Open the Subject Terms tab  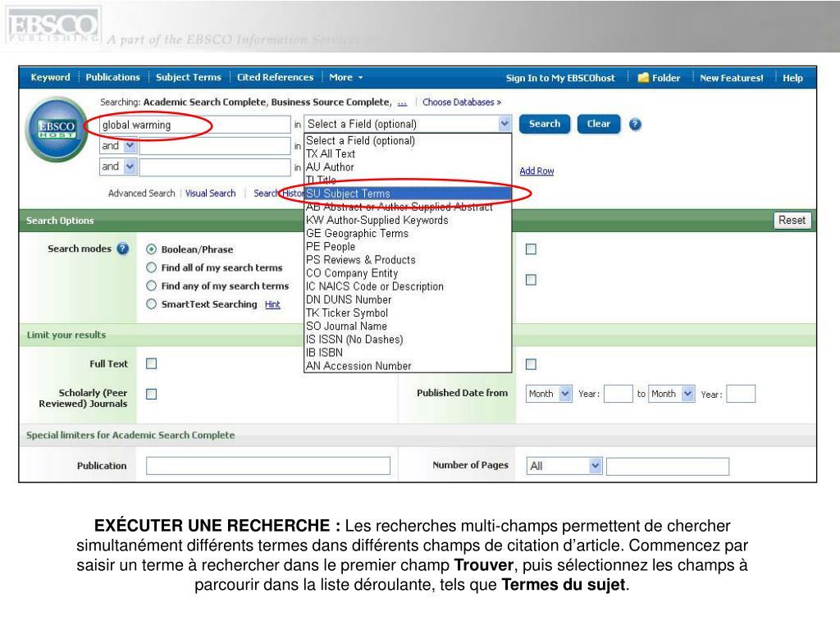pos(189,78)
